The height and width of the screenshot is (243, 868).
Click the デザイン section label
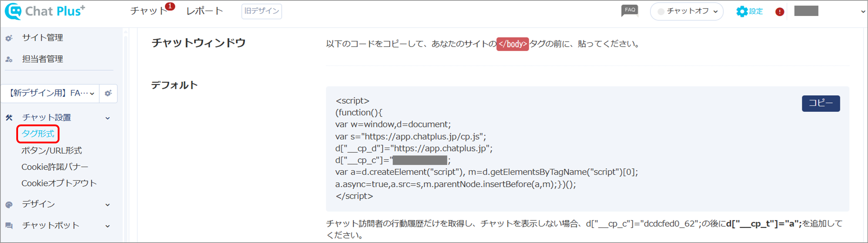pos(38,204)
